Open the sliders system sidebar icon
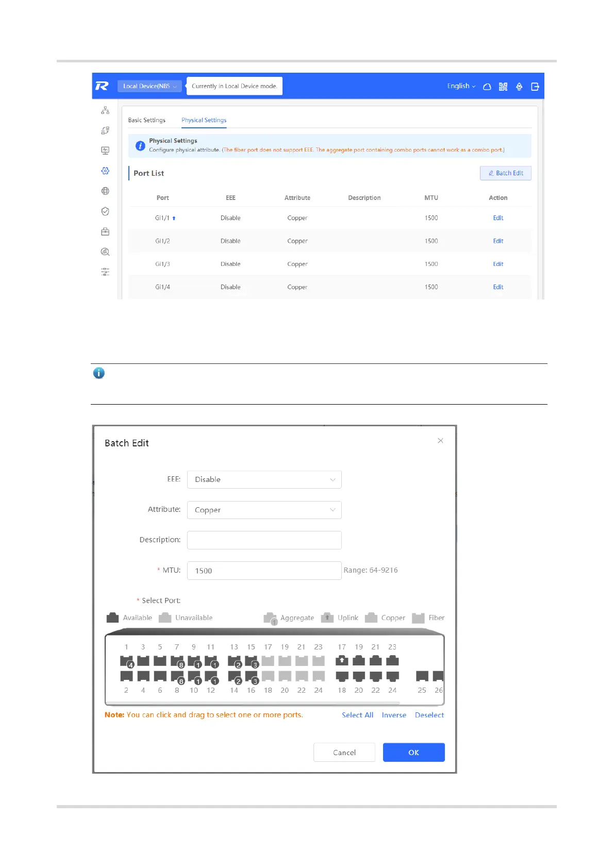 coord(105,272)
